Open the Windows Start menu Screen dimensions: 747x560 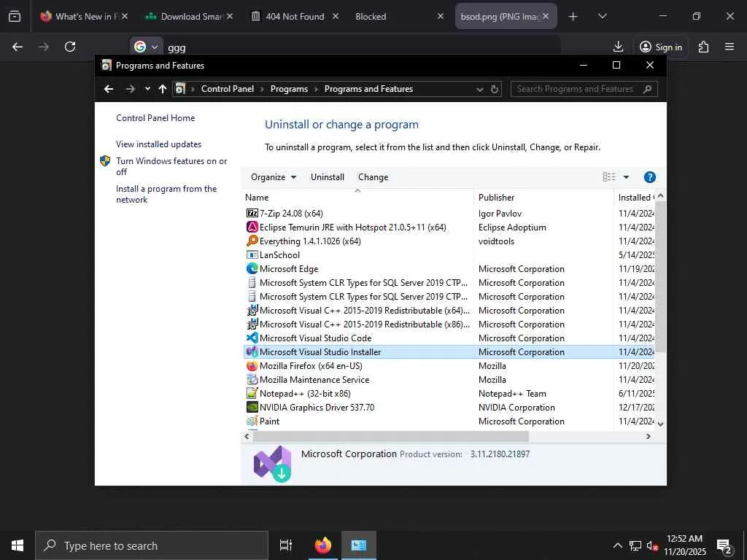(18, 545)
